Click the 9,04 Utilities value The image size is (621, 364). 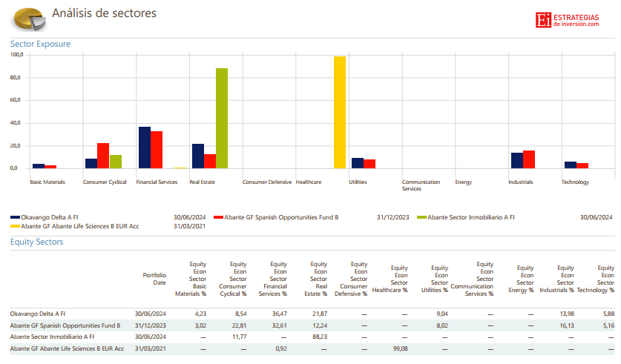tap(442, 314)
